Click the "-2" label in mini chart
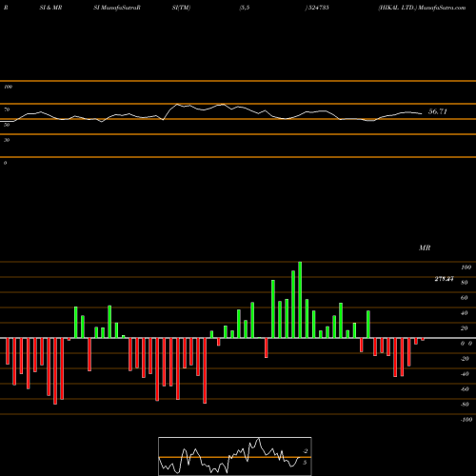 306,451
